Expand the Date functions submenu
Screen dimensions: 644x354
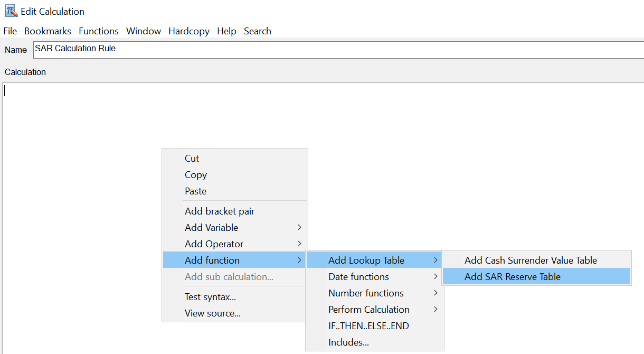point(358,277)
